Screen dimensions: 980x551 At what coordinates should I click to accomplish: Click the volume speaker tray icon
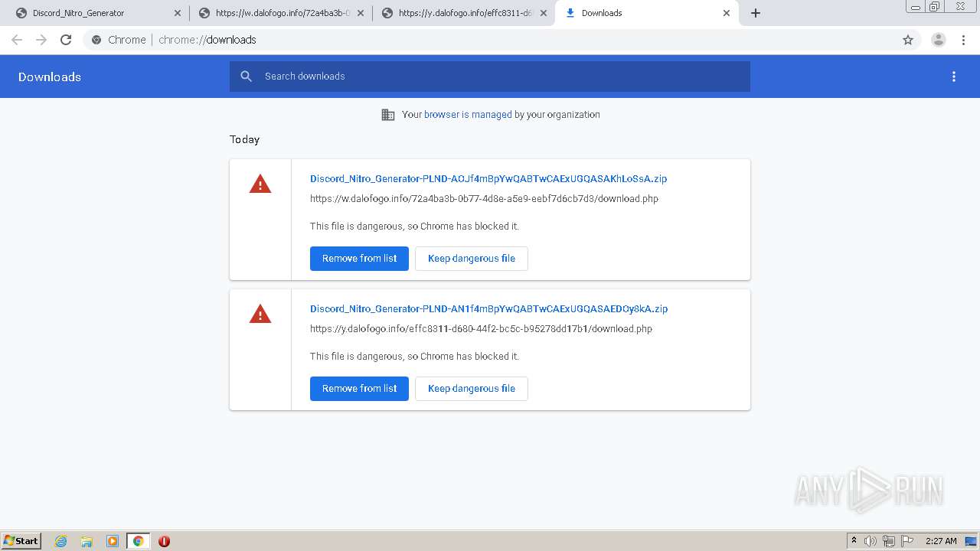pos(871,541)
